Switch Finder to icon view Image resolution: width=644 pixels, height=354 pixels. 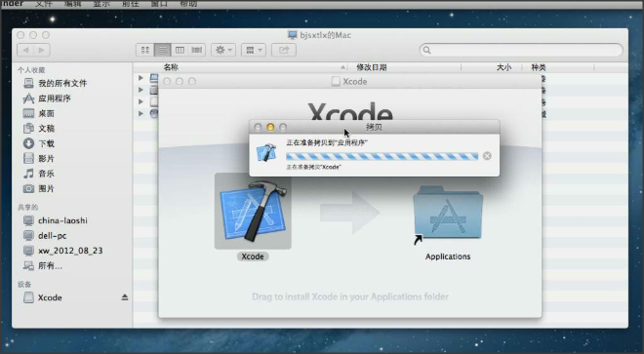tap(145, 50)
